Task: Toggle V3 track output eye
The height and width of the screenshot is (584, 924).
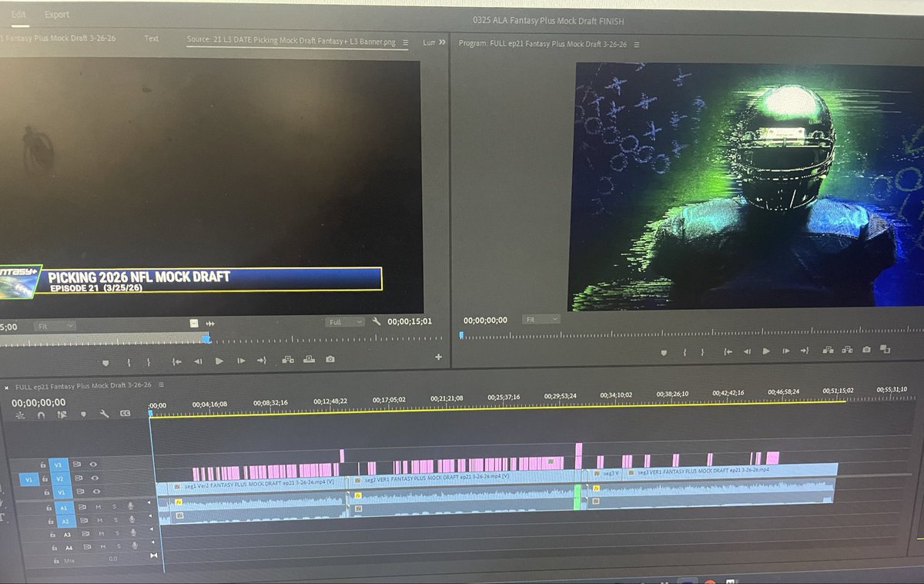Action: [93, 465]
